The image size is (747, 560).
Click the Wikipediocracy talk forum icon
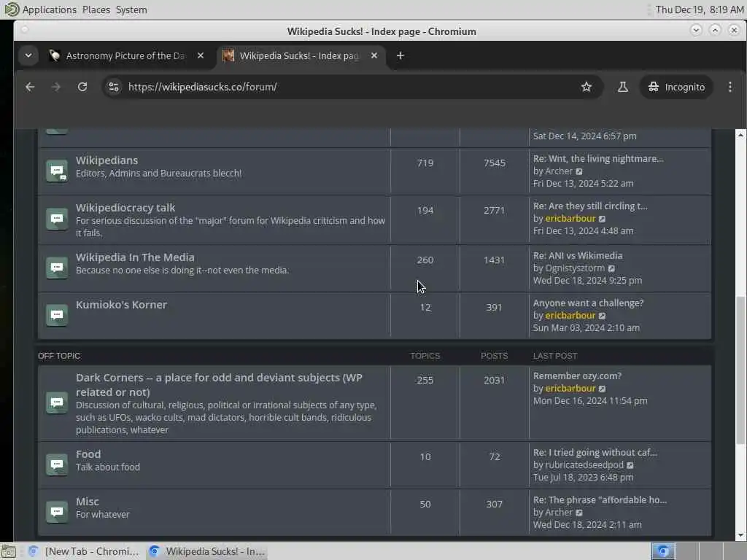[57, 219]
